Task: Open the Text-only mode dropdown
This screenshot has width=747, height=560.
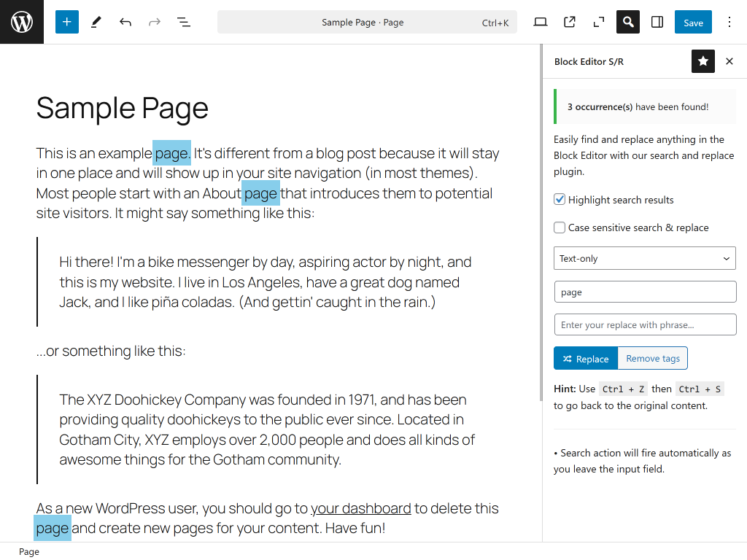Action: pos(645,258)
